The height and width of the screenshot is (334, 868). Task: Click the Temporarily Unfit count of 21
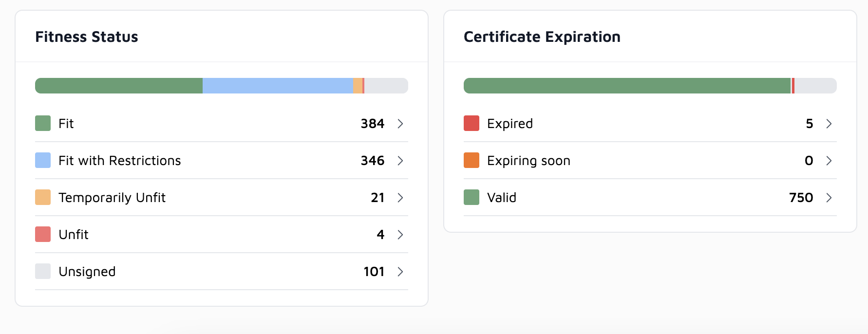(378, 197)
